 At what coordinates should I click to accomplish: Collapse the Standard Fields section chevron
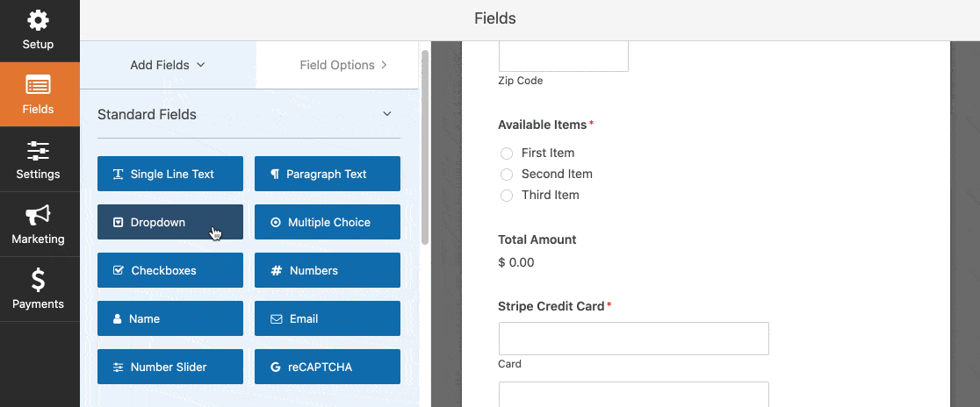(387, 114)
